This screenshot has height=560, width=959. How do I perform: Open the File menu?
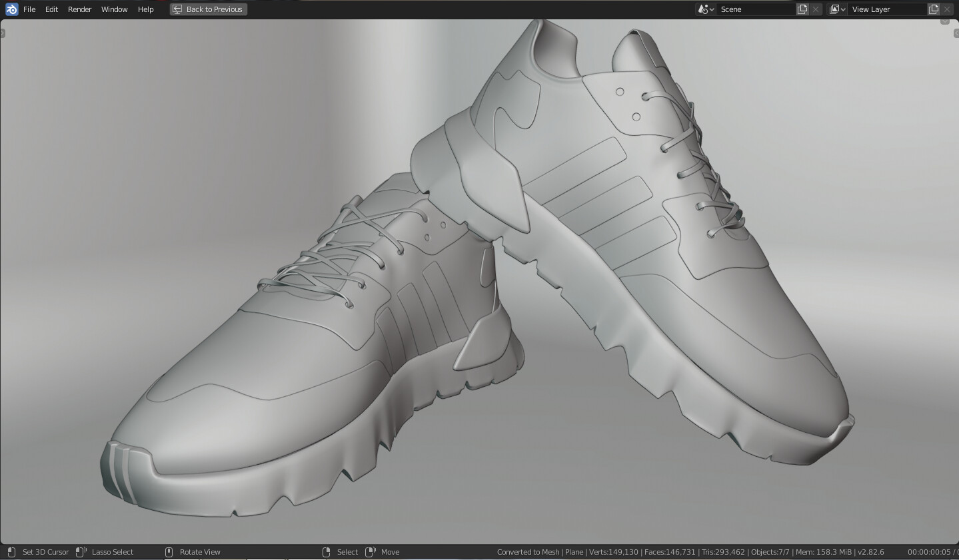(x=29, y=9)
